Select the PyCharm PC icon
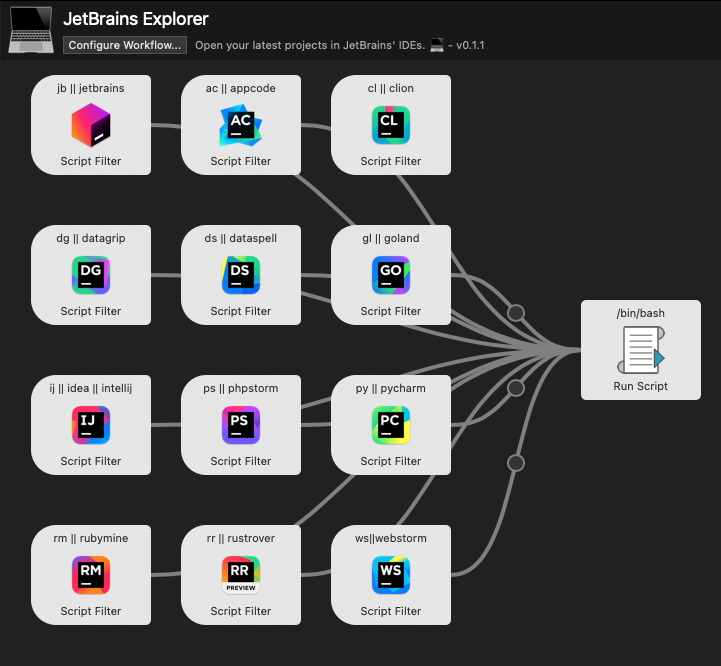 (x=390, y=425)
